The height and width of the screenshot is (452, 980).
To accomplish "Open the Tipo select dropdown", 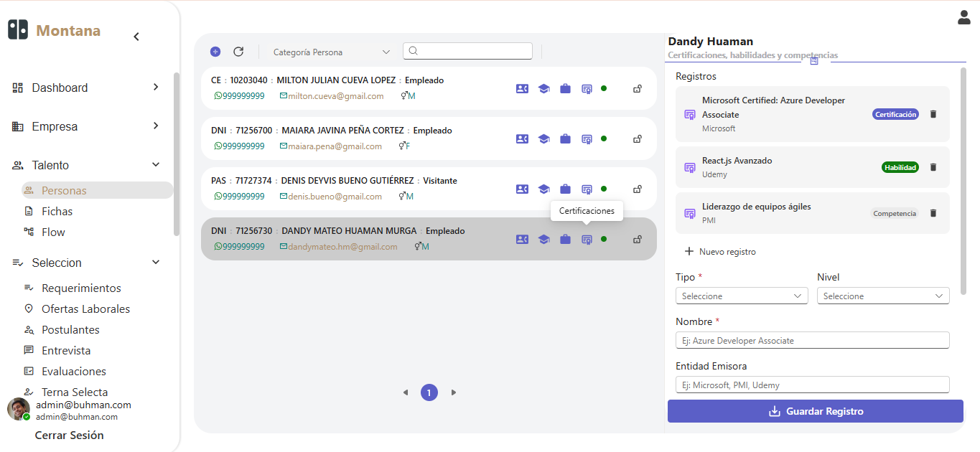I will [x=742, y=296].
